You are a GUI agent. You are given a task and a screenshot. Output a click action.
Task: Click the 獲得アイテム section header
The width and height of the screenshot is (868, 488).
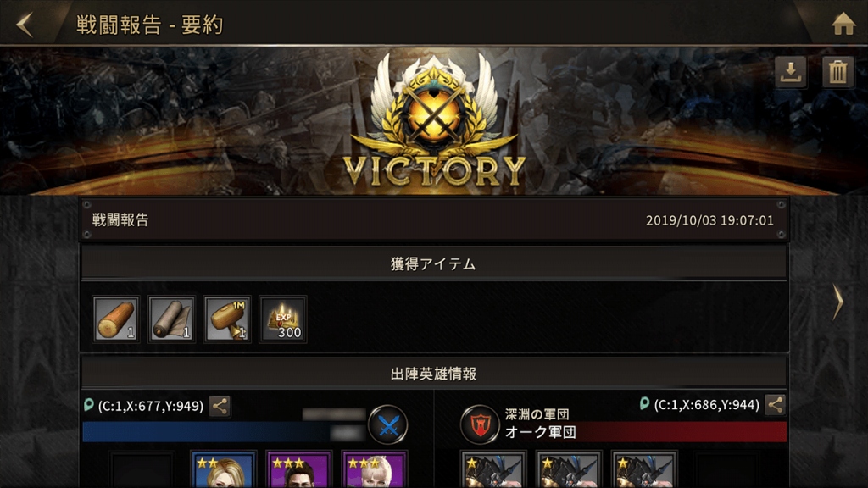pyautogui.click(x=433, y=264)
